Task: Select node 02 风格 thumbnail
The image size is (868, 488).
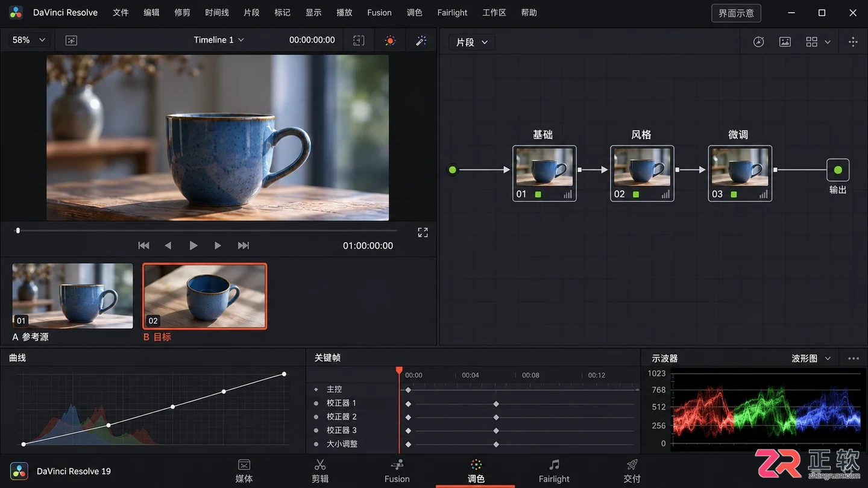Action: [x=642, y=168]
